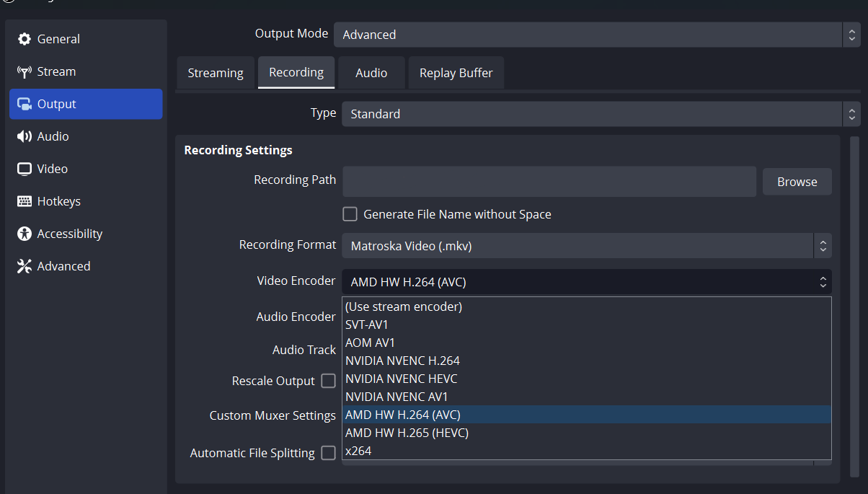The image size is (868, 494).
Task: Open the Output Mode dropdown
Action: pyautogui.click(x=587, y=35)
